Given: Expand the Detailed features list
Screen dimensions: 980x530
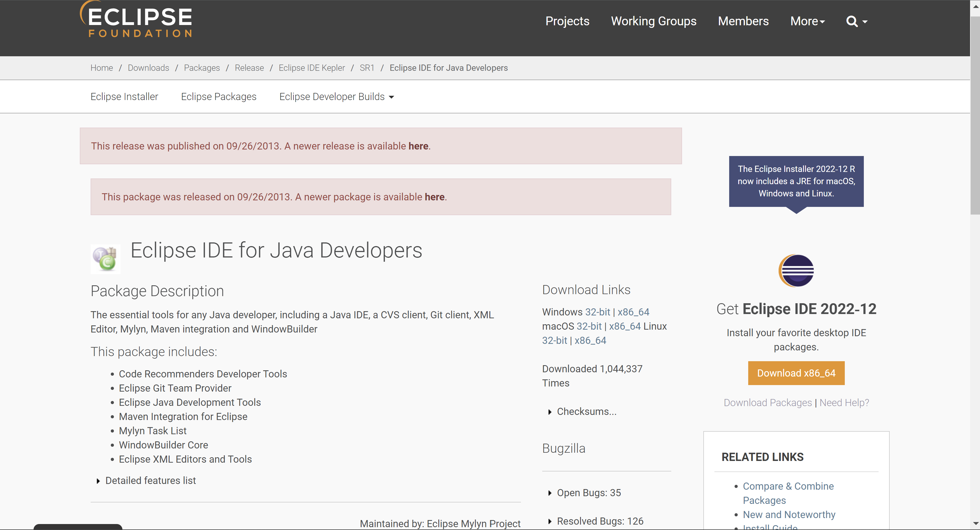Looking at the screenshot, I should 150,481.
